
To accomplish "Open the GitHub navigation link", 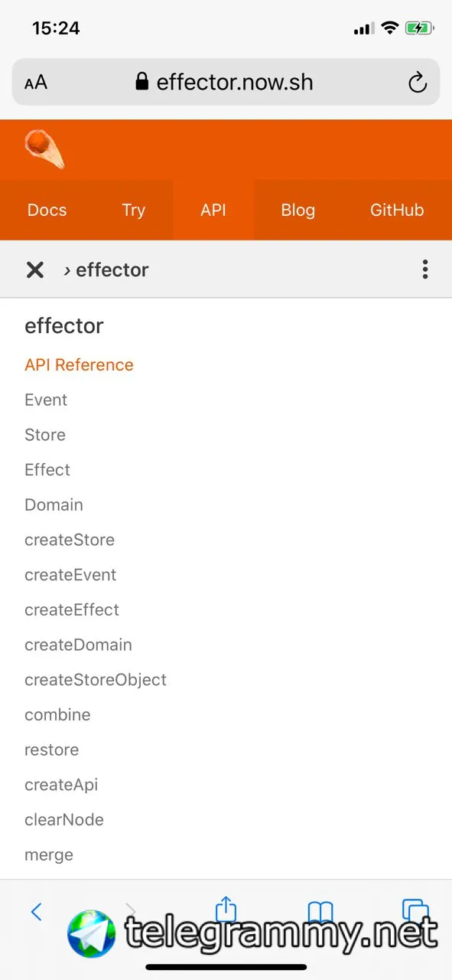I will click(x=397, y=210).
